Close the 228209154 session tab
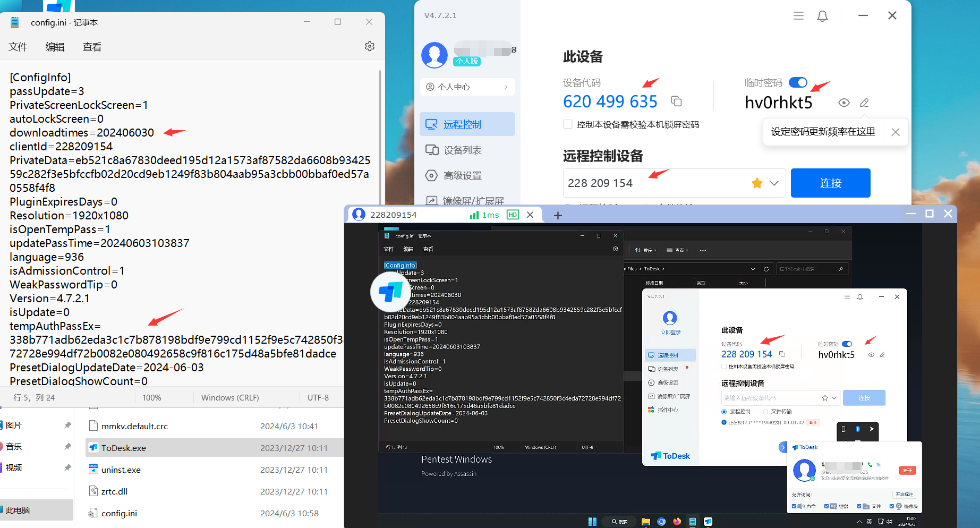Viewport: 980px width, 528px height. tap(530, 215)
